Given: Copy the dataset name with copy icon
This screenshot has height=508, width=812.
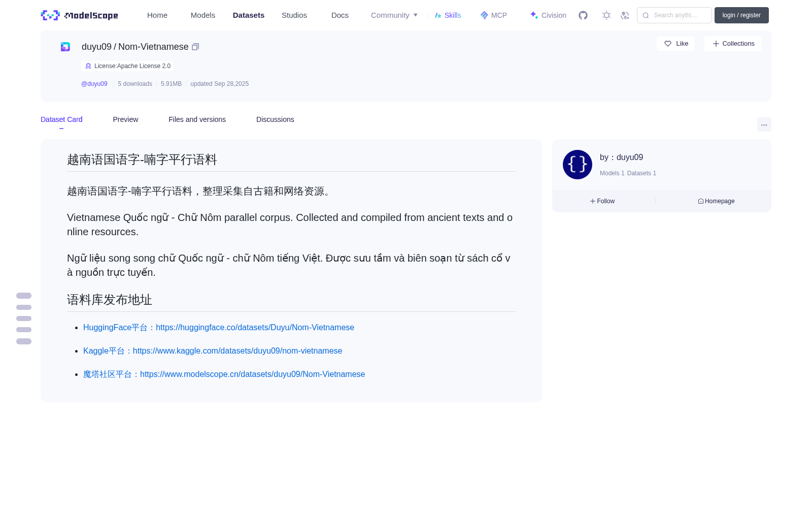Looking at the screenshot, I should click(x=195, y=47).
